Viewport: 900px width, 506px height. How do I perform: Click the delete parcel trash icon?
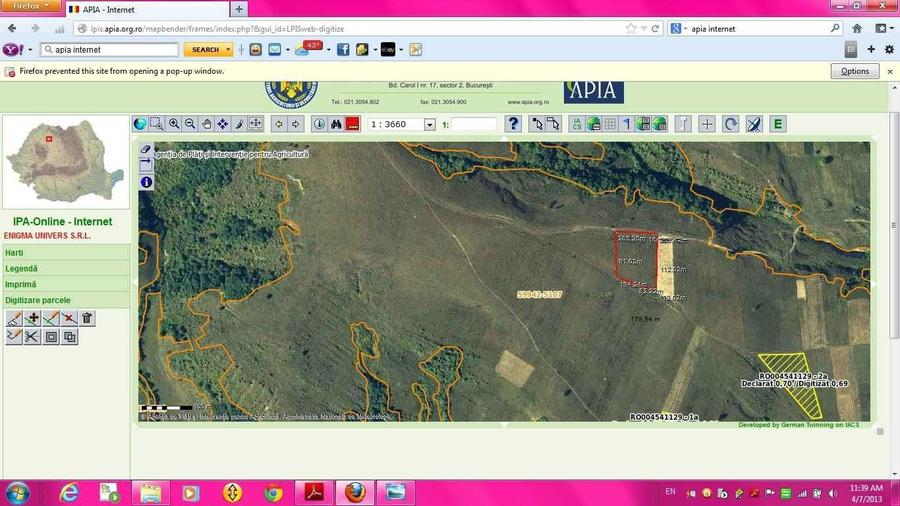[87, 318]
